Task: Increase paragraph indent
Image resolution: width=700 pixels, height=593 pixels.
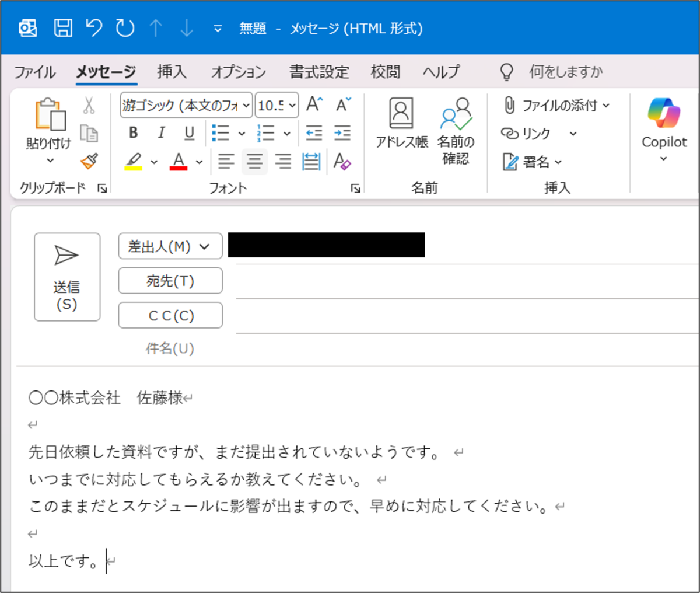Action: [x=342, y=133]
